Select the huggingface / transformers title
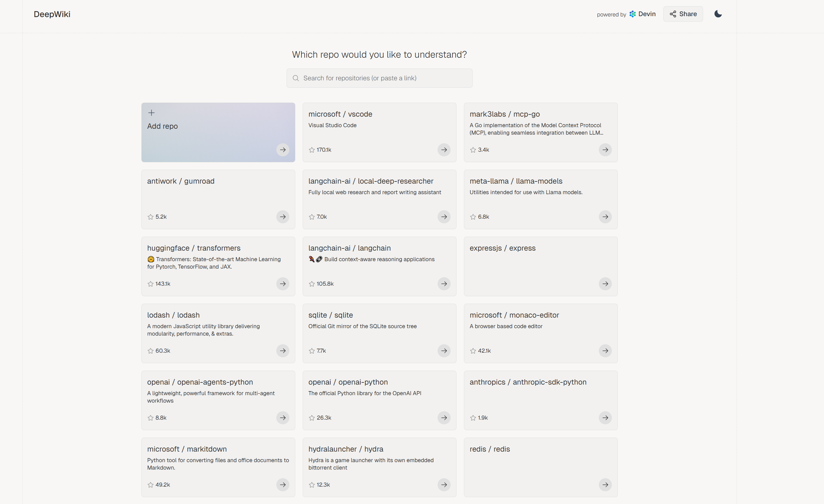The height and width of the screenshot is (504, 824). 194,248
